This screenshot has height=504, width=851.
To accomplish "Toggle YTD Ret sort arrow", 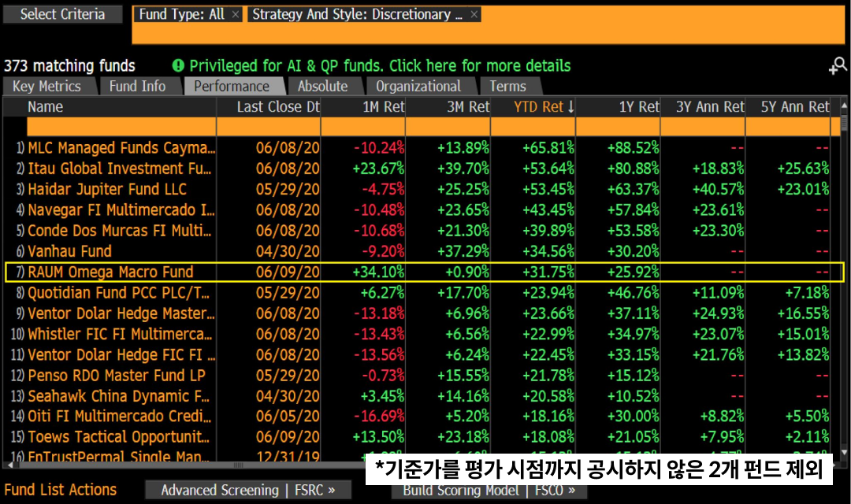I will pos(571,107).
